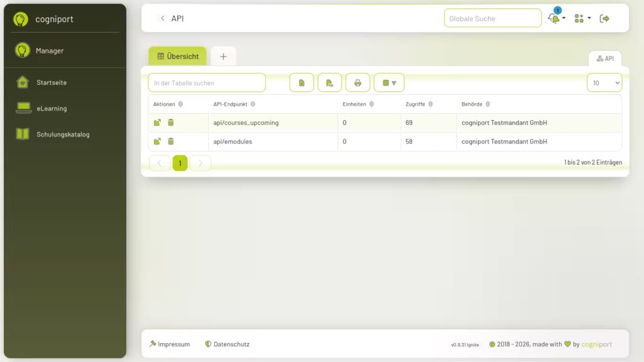The image size is (644, 362).
Task: Click the Schulungskatalog book icon
Action: [23, 134]
